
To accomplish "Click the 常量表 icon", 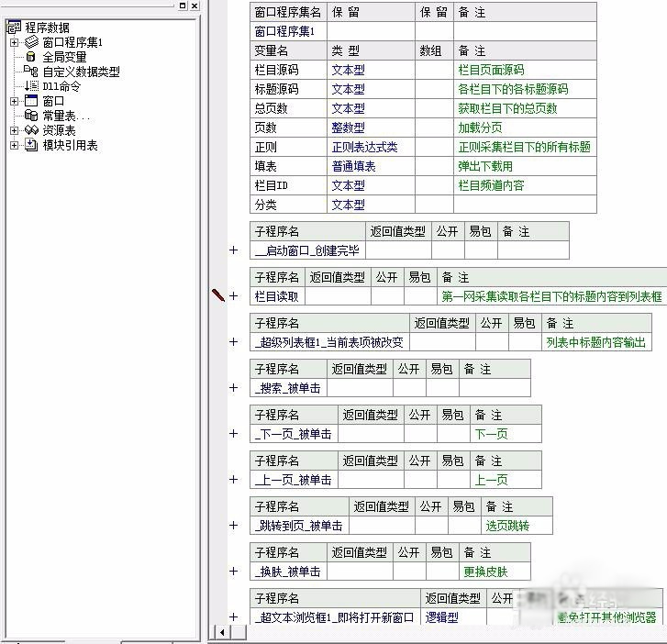I will [x=31, y=116].
